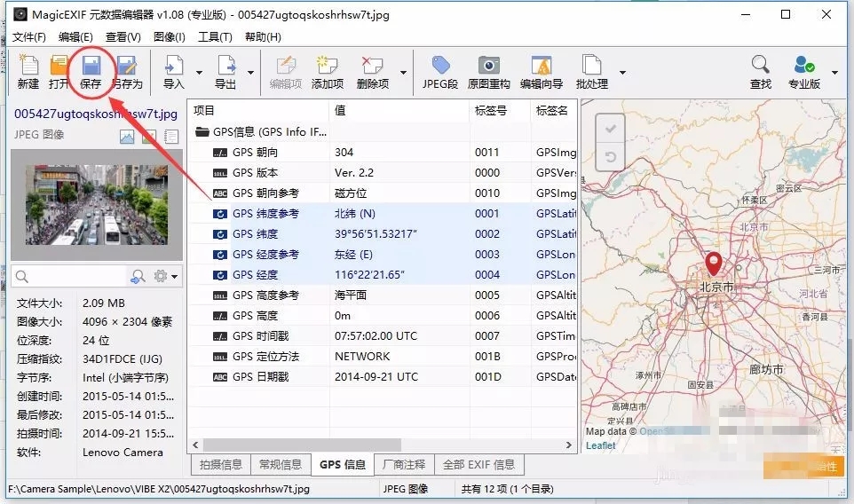The width and height of the screenshot is (854, 504).
Task: Open dropdown arrow next to 导入
Action: [x=199, y=72]
